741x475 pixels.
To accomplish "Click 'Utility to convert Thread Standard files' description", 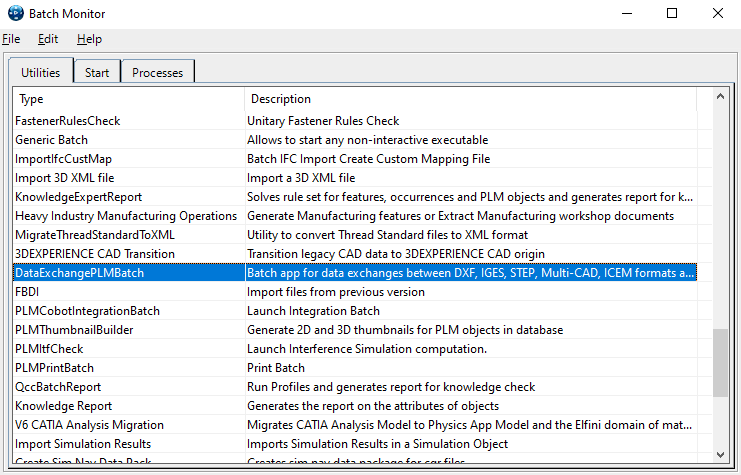I will click(x=388, y=235).
